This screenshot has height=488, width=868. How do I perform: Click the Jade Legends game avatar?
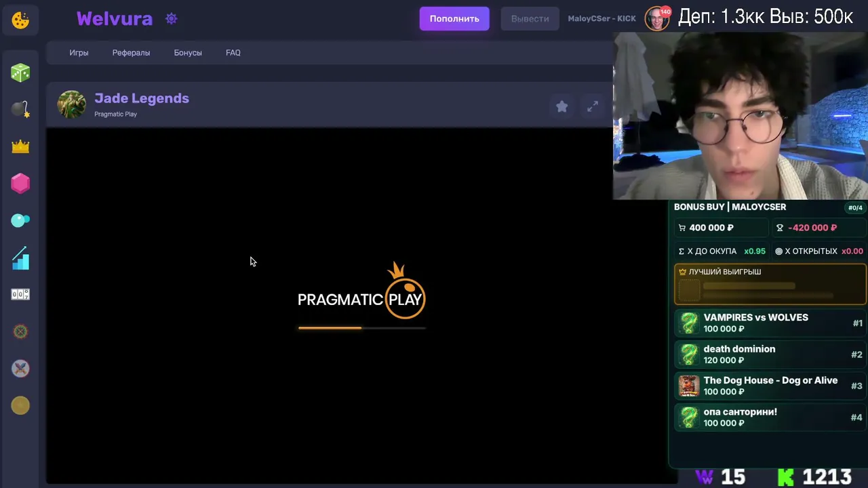click(72, 104)
